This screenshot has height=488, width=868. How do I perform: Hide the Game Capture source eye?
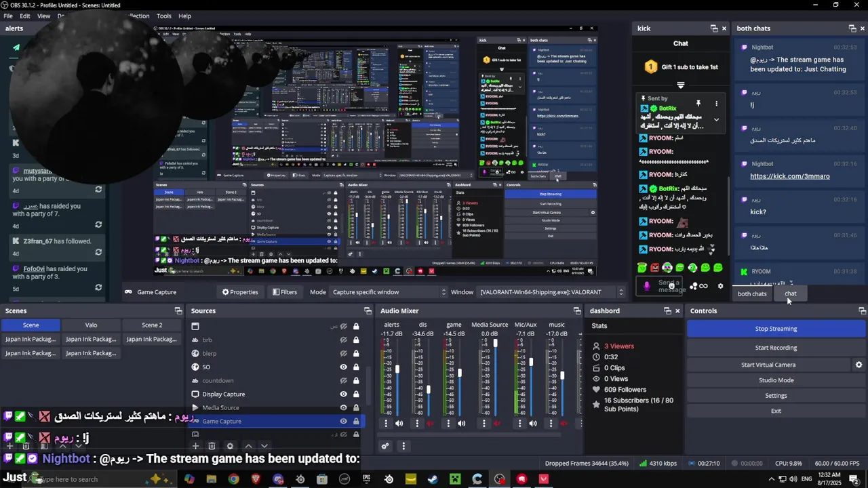pyautogui.click(x=343, y=421)
